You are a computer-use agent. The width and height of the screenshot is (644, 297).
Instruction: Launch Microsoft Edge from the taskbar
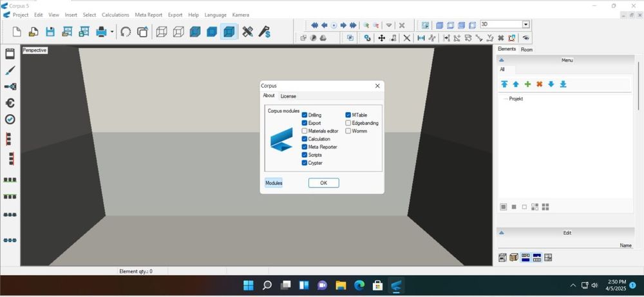pyautogui.click(x=359, y=285)
